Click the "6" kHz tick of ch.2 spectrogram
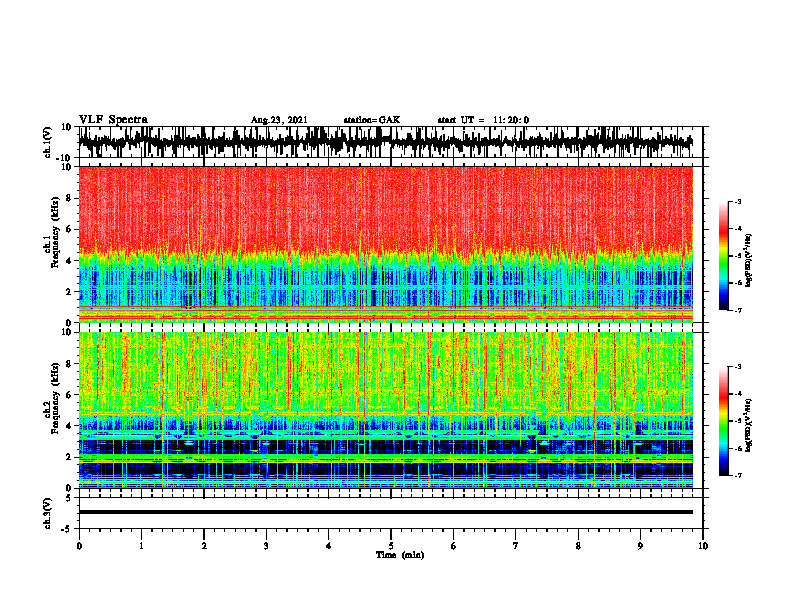This screenshot has width=792, height=612. [x=69, y=395]
